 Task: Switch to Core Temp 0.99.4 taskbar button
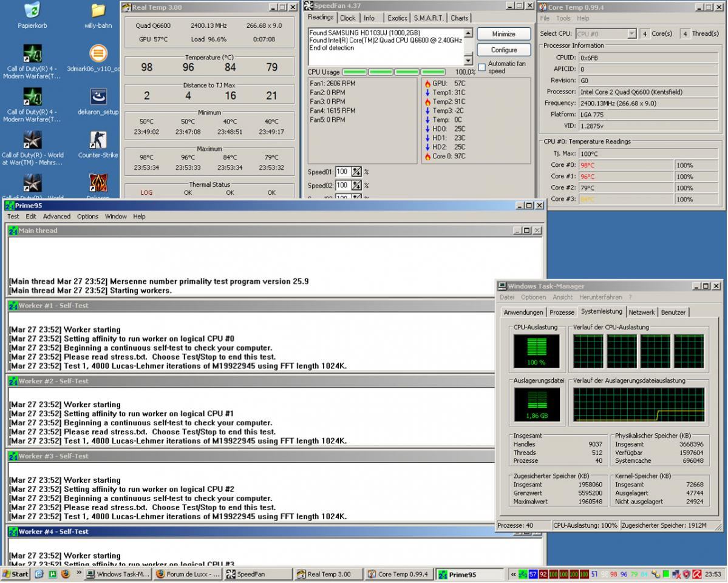click(x=398, y=574)
